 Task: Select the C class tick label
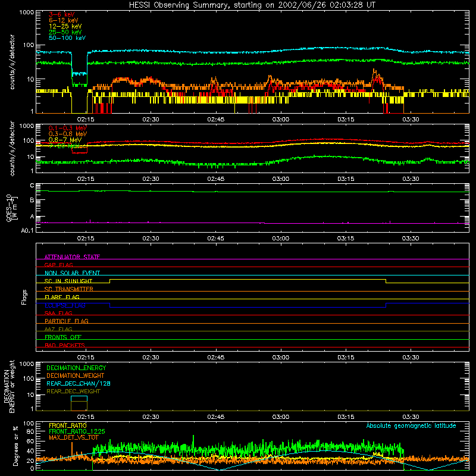tap(32, 186)
